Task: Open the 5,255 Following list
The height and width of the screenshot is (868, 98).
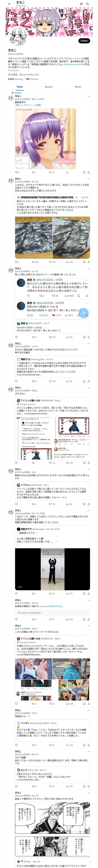Action: 16,79
